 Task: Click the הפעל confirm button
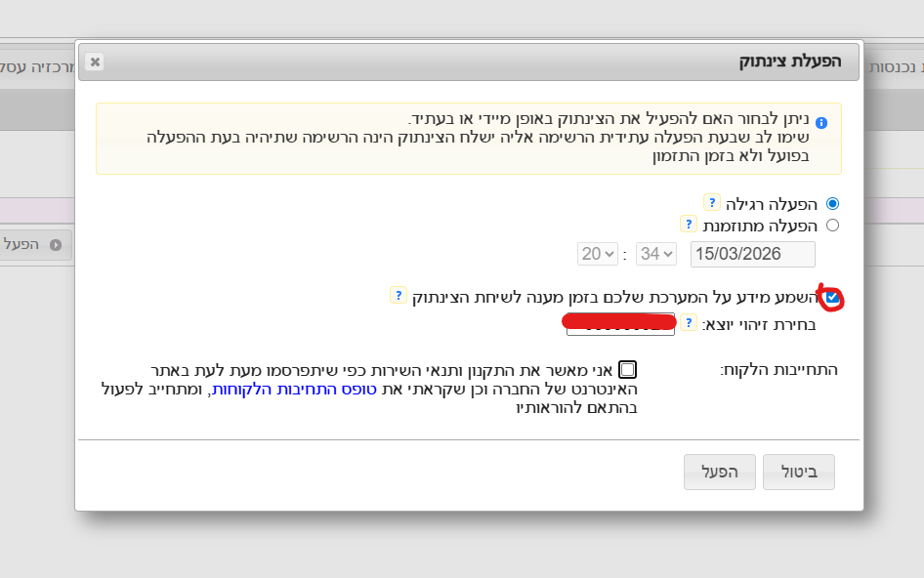point(719,472)
